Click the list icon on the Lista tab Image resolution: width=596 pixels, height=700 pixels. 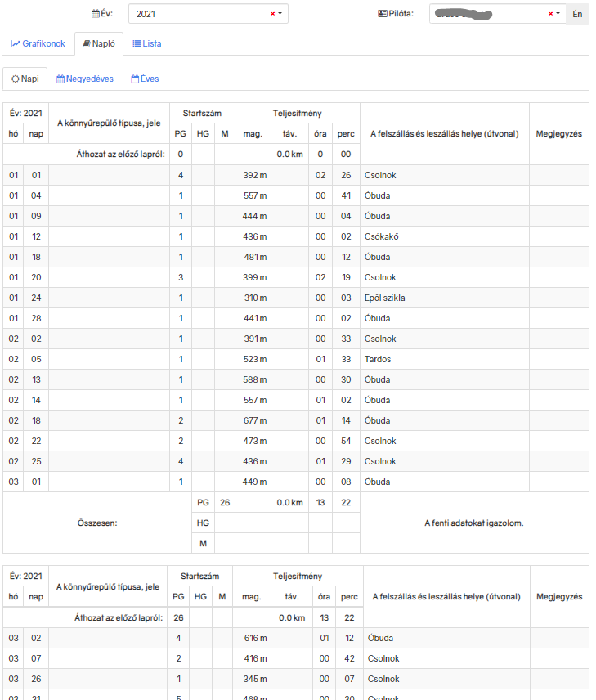click(137, 43)
